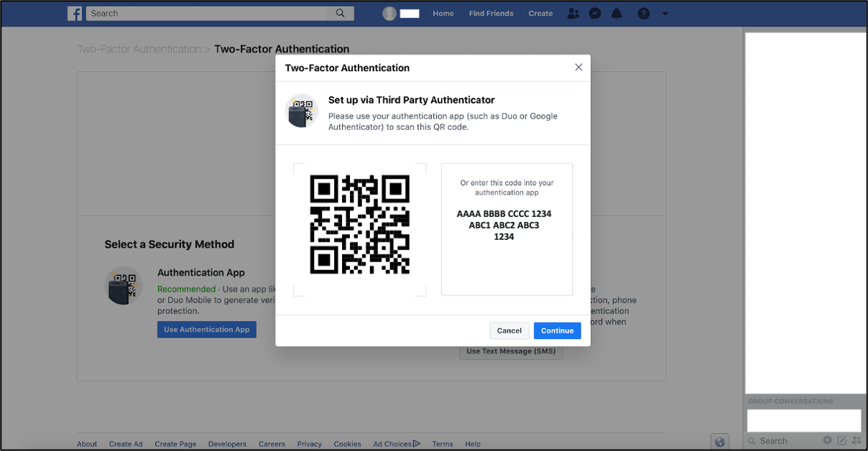Open the Ad Choices footer link

pyautogui.click(x=392, y=444)
